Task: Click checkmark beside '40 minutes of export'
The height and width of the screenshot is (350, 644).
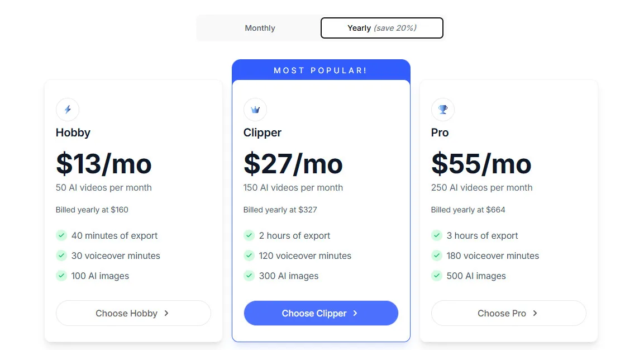Action: coord(61,235)
